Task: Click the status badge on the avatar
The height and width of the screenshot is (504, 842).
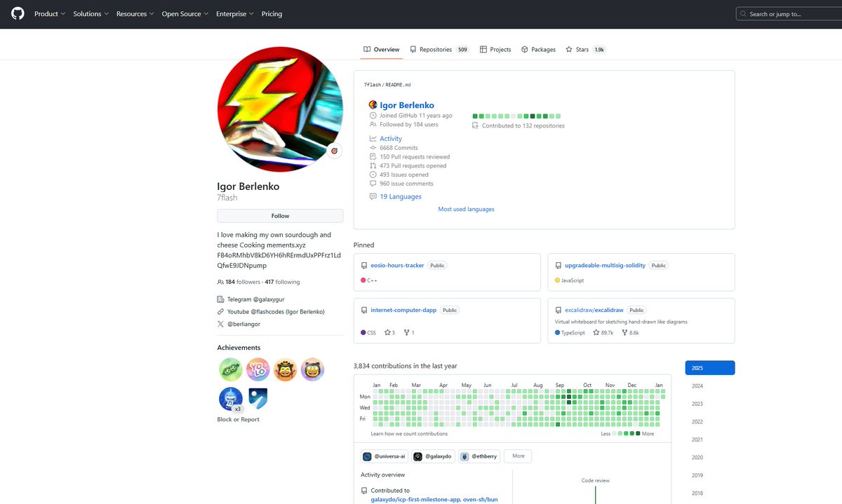Action: point(334,151)
